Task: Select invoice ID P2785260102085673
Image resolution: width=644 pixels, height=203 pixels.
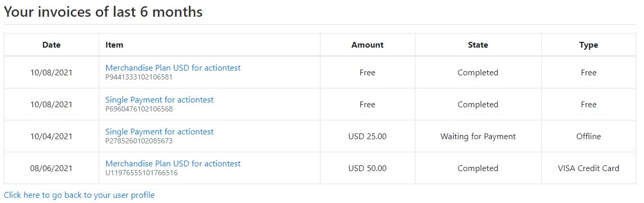Action: [x=139, y=141]
